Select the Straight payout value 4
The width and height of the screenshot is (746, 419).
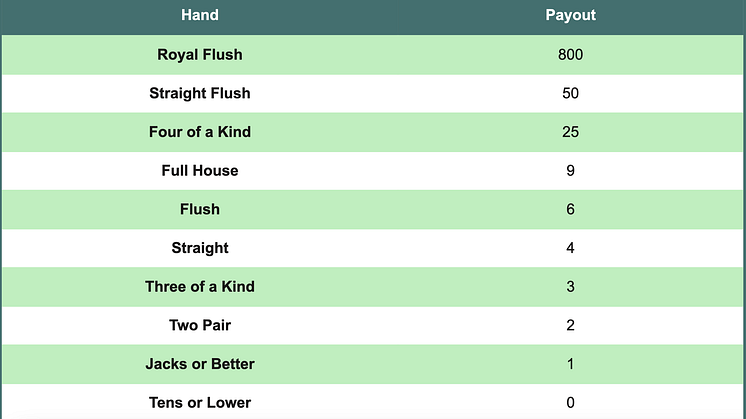tap(570, 248)
